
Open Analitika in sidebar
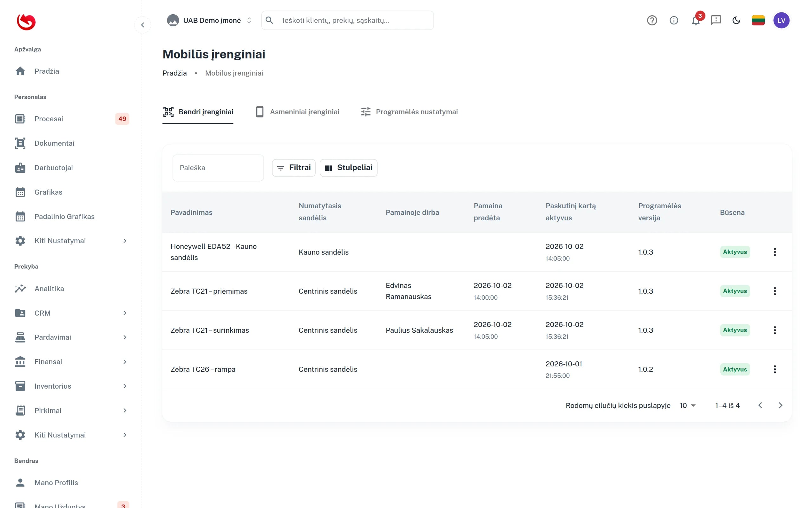click(71, 289)
